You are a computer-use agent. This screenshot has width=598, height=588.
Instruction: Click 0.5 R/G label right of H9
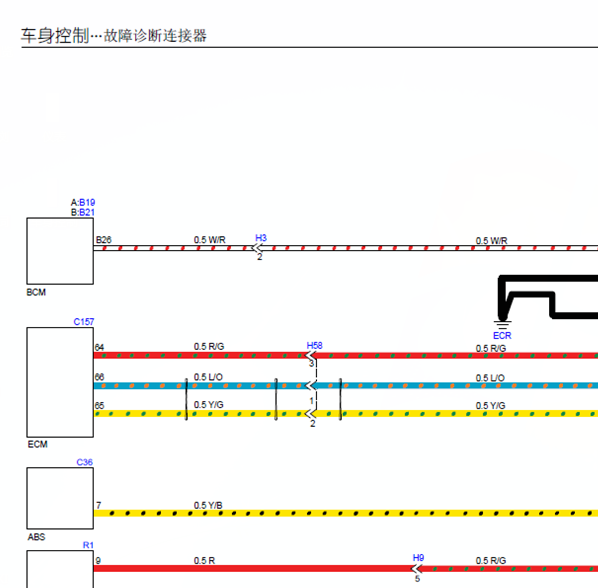tap(490, 561)
